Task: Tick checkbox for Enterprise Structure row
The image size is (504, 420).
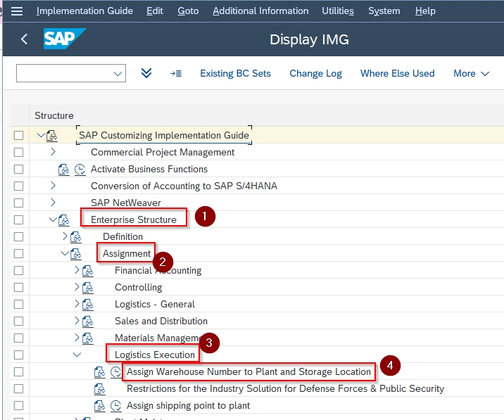Action: tap(18, 219)
